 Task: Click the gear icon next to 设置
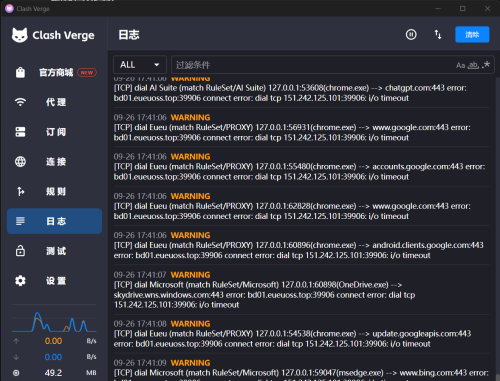(20, 281)
